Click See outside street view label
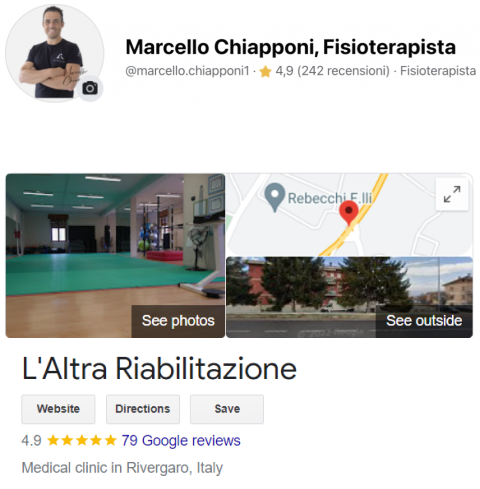This screenshot has width=480, height=489. click(x=424, y=321)
